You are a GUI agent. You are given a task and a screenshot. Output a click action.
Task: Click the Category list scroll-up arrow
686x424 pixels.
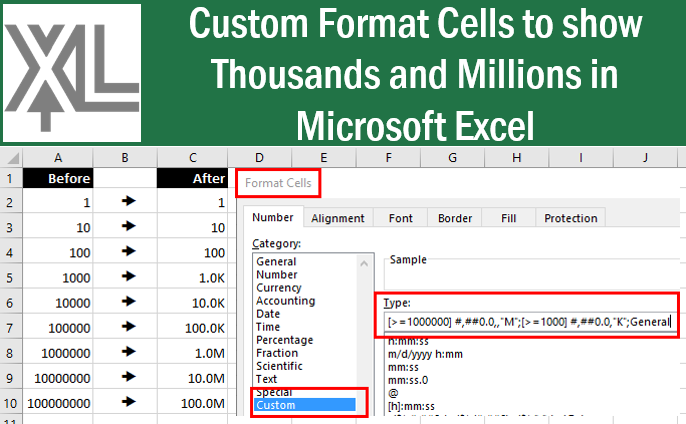point(364,263)
